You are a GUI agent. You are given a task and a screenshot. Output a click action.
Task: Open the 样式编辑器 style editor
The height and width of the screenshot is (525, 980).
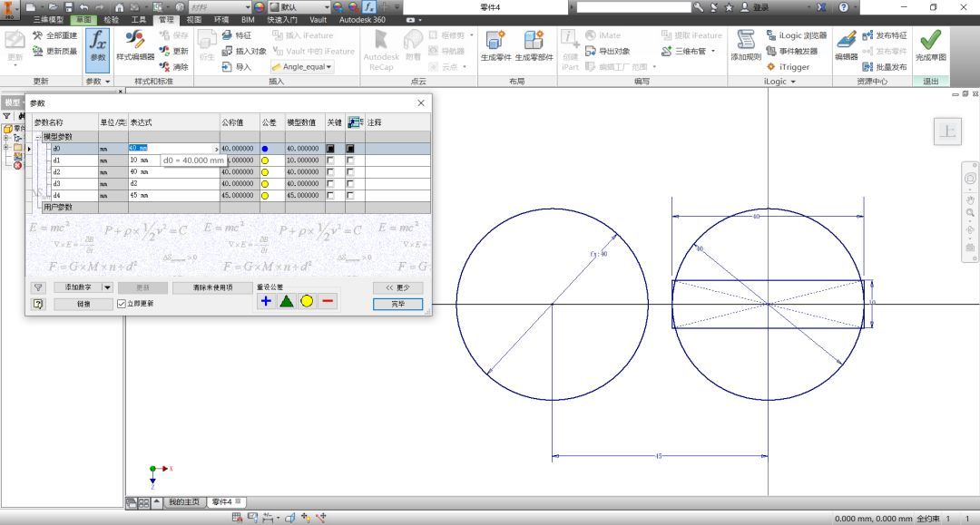[x=135, y=45]
